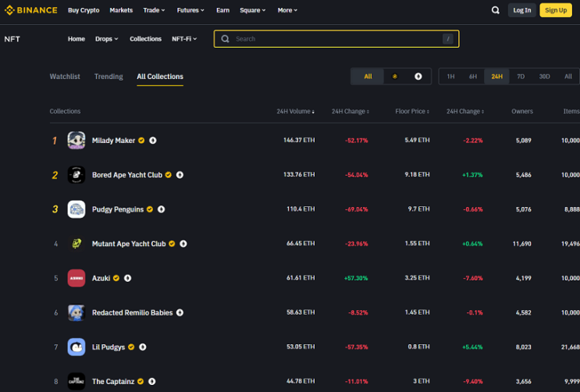Expand the Trade dropdown menu

coord(154,10)
